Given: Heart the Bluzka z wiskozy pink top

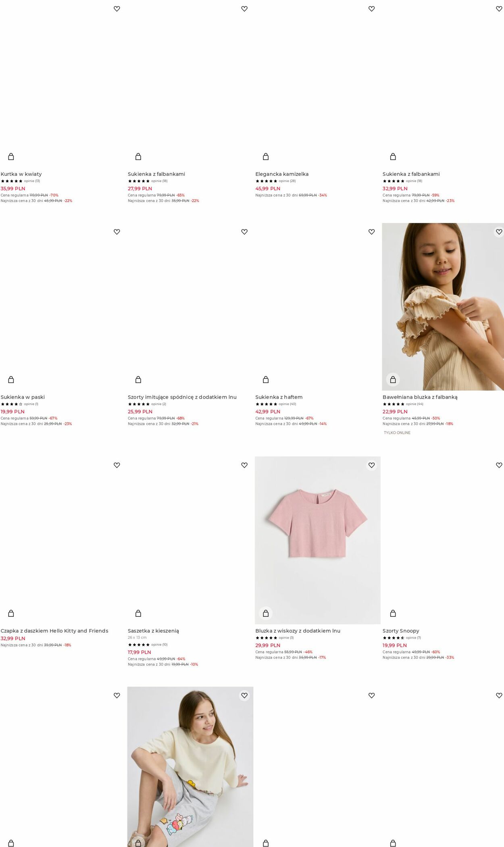Looking at the screenshot, I should pos(372,465).
